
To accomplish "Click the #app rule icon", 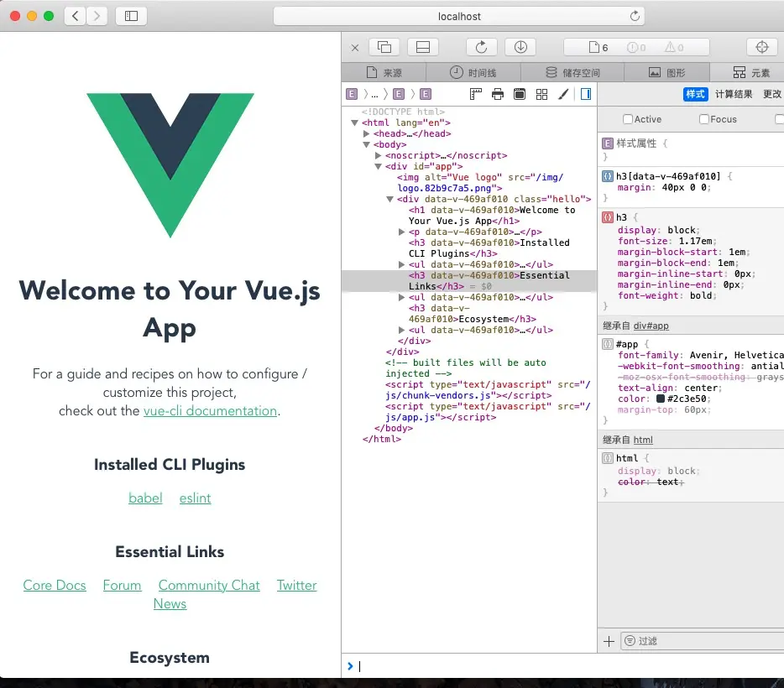I will pyautogui.click(x=608, y=344).
